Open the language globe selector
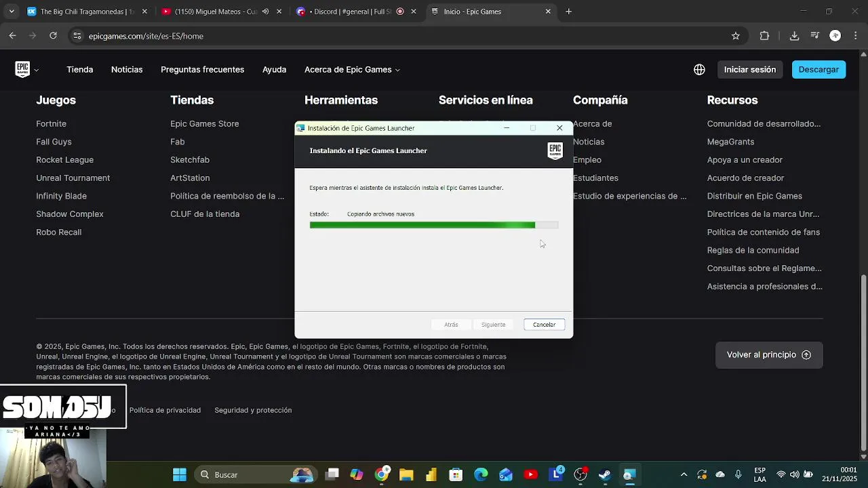 click(x=699, y=70)
